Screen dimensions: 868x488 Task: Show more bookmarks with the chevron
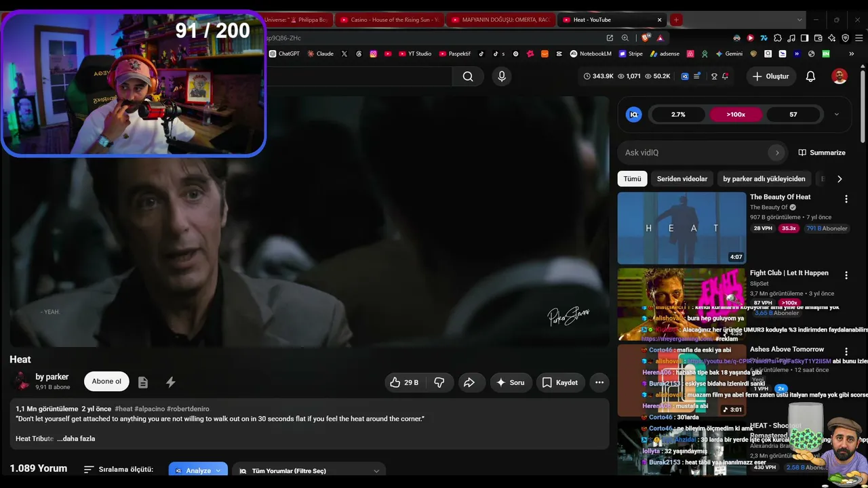853,54
